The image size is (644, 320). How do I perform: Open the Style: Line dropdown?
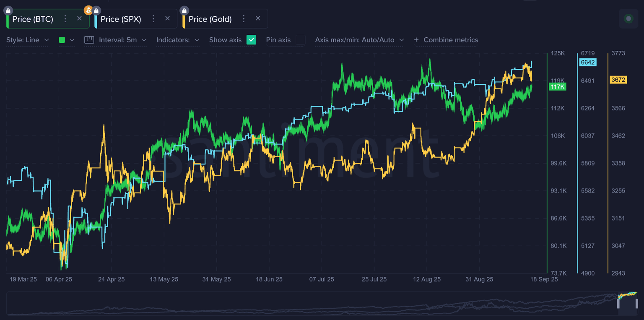pyautogui.click(x=27, y=40)
